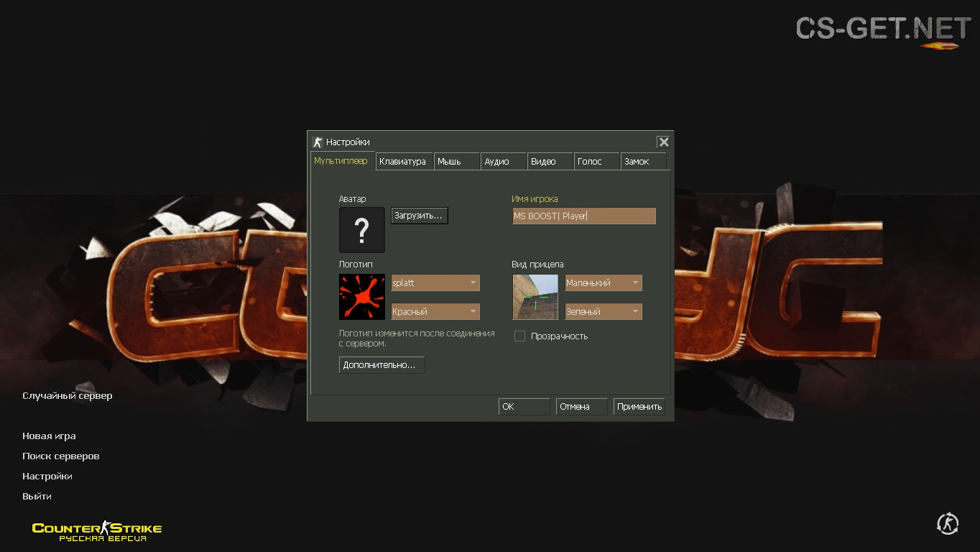This screenshot has width=980, height=552.
Task: Switch to the Голос tab
Action: 597,161
